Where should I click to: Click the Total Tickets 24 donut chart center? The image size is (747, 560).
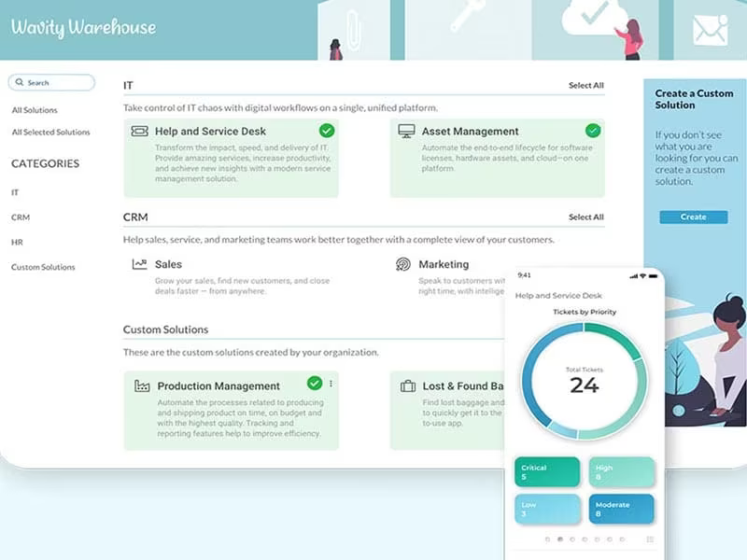585,381
